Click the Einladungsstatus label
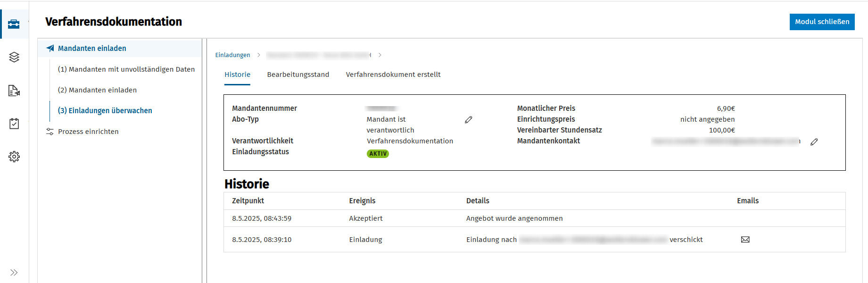 click(x=260, y=152)
